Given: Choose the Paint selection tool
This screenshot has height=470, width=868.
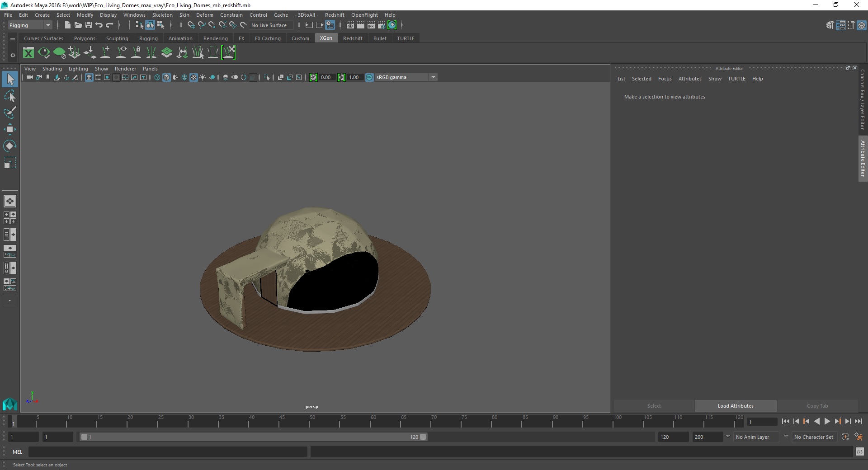Looking at the screenshot, I should pos(9,113).
